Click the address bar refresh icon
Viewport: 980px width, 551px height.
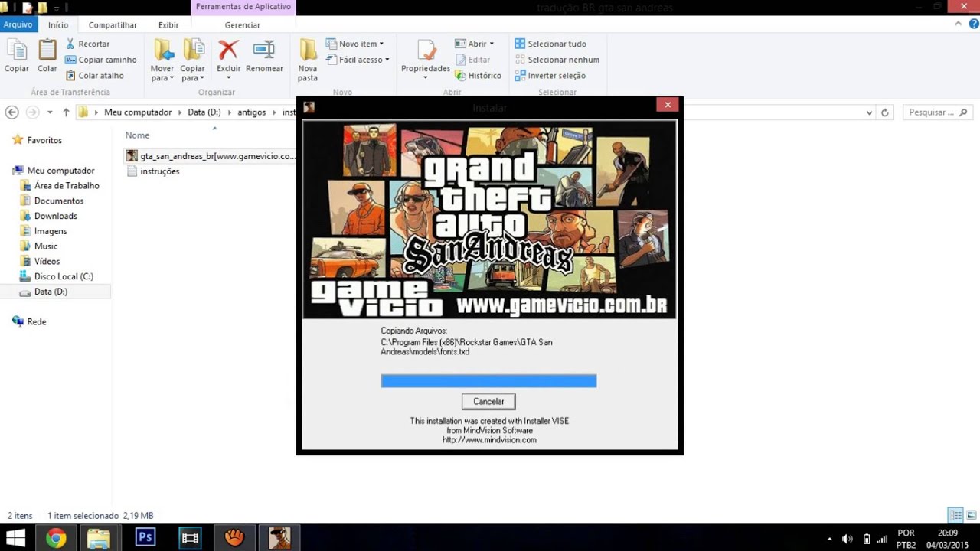(885, 112)
